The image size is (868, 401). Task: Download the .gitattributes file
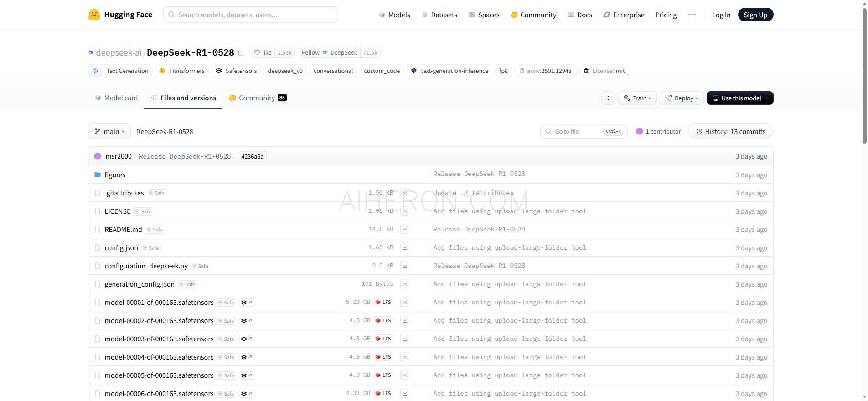[x=405, y=193]
